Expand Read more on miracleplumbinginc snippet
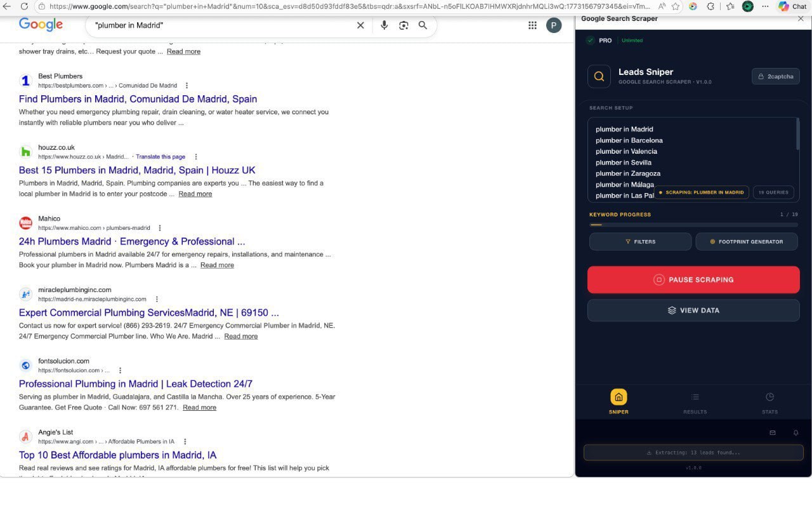812x508 pixels. click(241, 336)
